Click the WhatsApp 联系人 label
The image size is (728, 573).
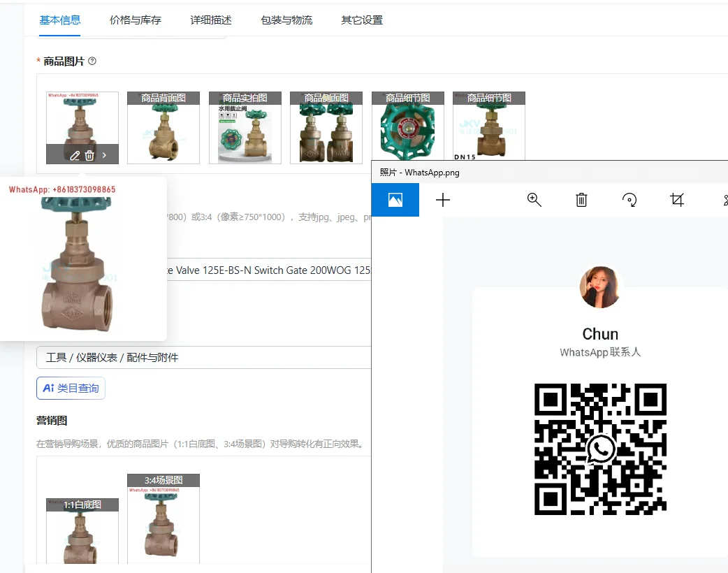point(600,352)
